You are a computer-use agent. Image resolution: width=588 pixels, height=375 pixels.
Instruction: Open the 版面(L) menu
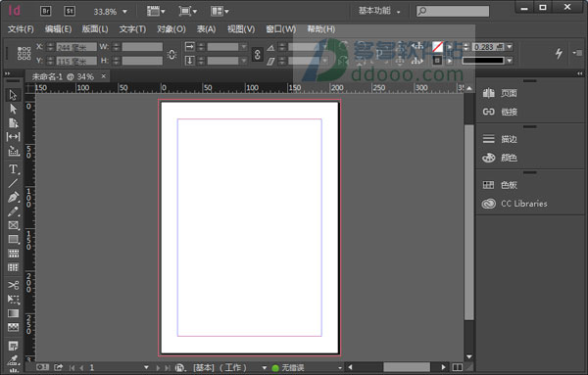tap(95, 29)
